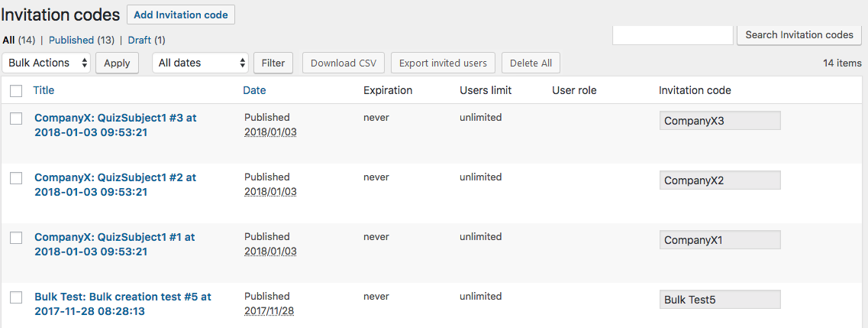Download the CSV of codes

pos(344,63)
